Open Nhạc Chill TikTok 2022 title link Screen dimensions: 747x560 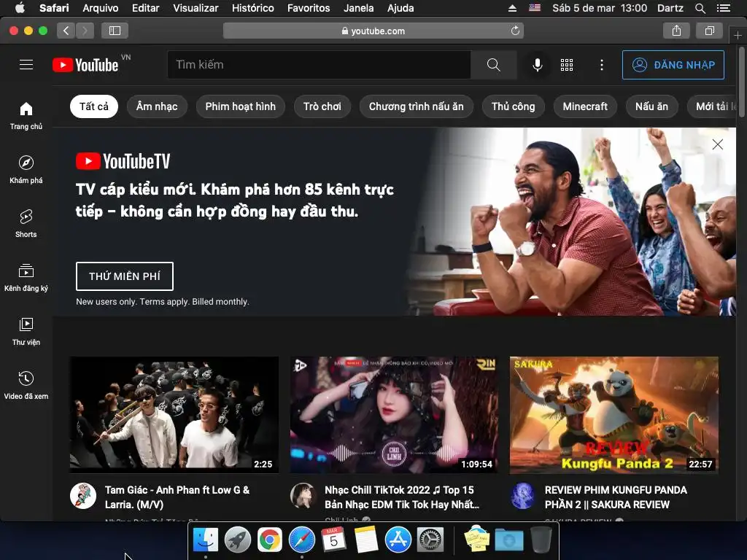coord(402,497)
